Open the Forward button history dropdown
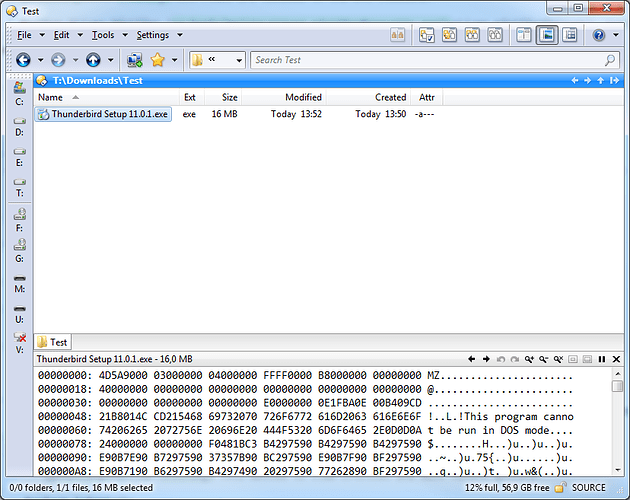 coord(76,60)
